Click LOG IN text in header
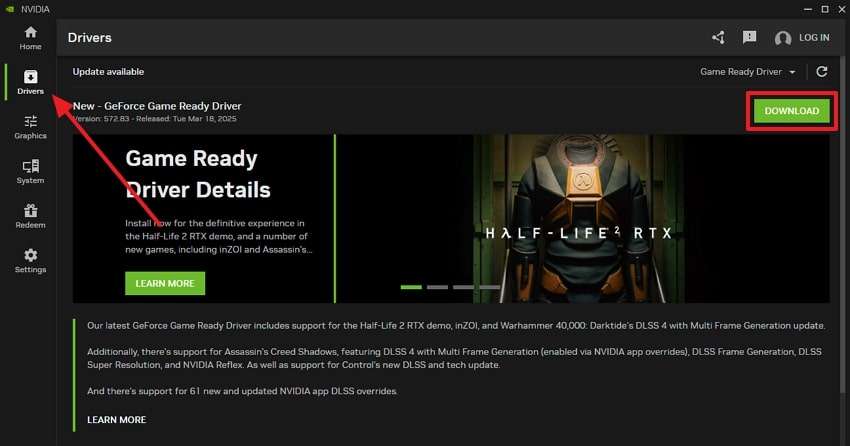 814,37
